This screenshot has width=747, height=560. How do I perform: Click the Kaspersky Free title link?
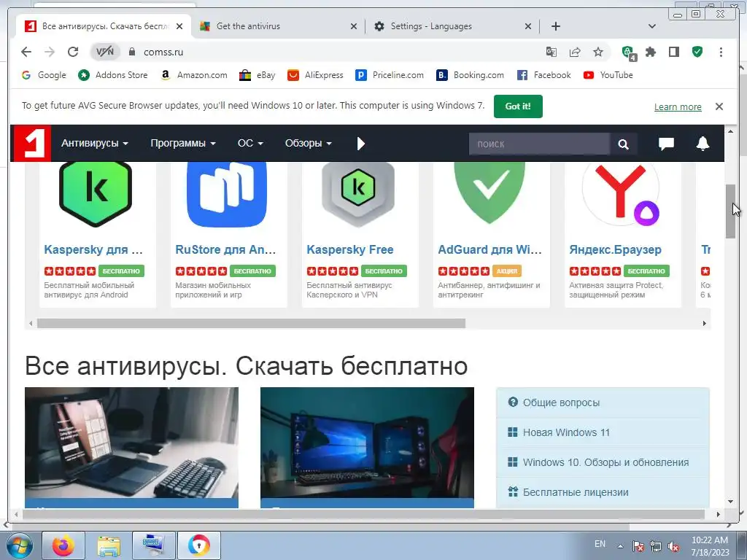pyautogui.click(x=350, y=249)
